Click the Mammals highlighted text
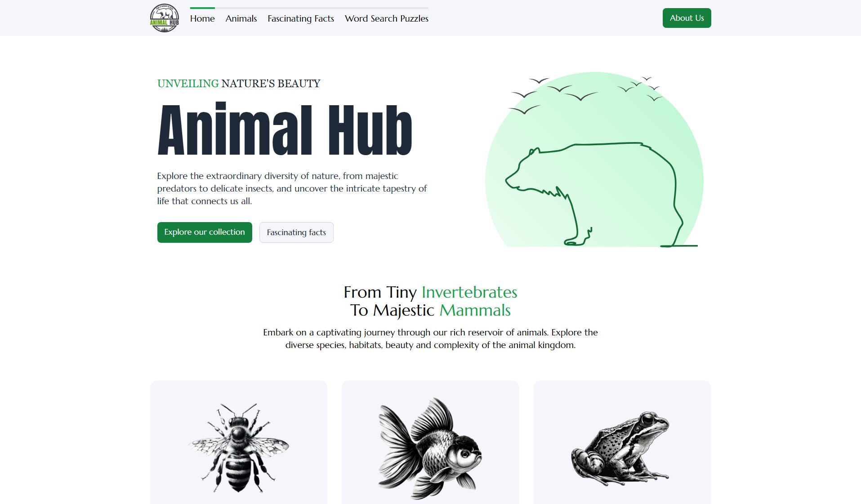Image resolution: width=861 pixels, height=504 pixels. point(475,310)
